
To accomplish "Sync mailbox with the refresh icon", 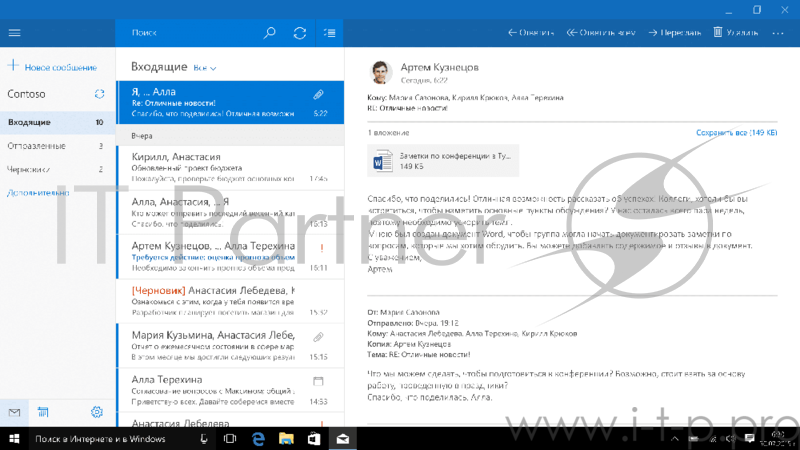I will [x=299, y=33].
